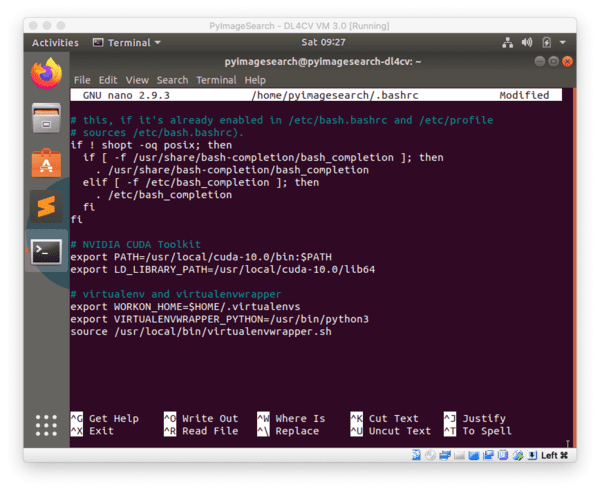The height and width of the screenshot is (491, 600).
Task: Open the View menu in the terminal
Action: tap(137, 80)
